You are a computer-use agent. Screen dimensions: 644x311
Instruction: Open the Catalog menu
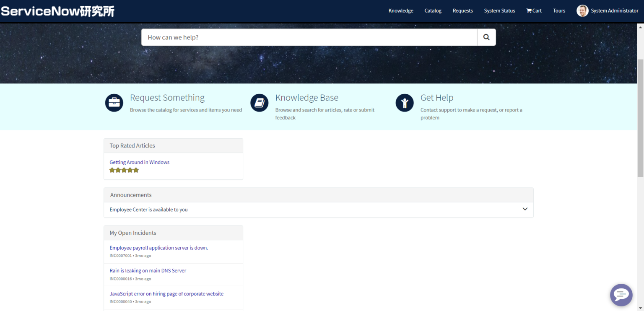[433, 10]
